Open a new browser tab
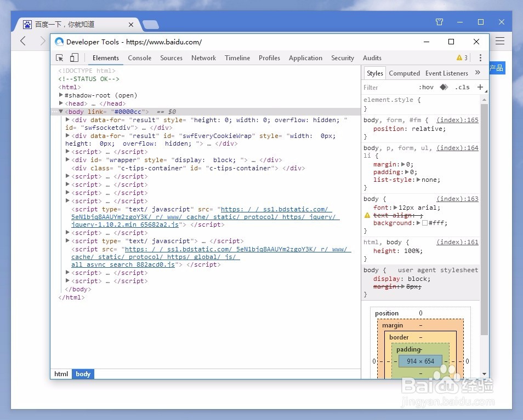This screenshot has height=420, width=523. [150, 25]
